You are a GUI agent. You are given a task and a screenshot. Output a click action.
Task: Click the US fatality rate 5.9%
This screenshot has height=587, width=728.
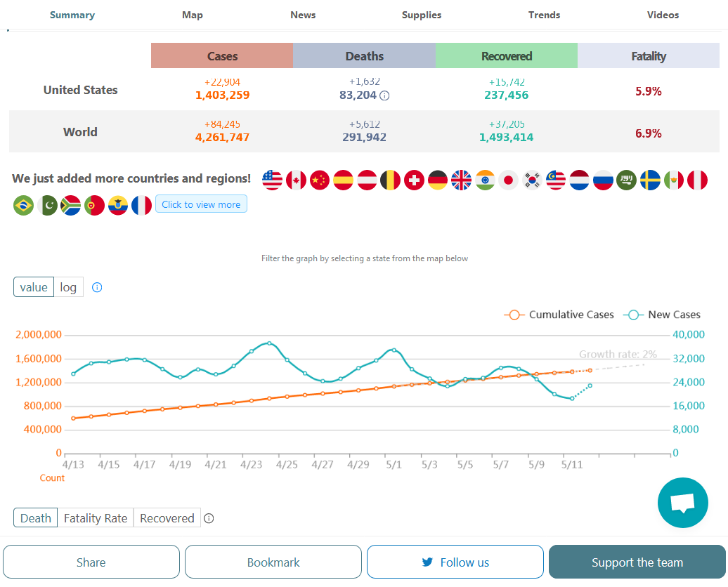tap(649, 91)
